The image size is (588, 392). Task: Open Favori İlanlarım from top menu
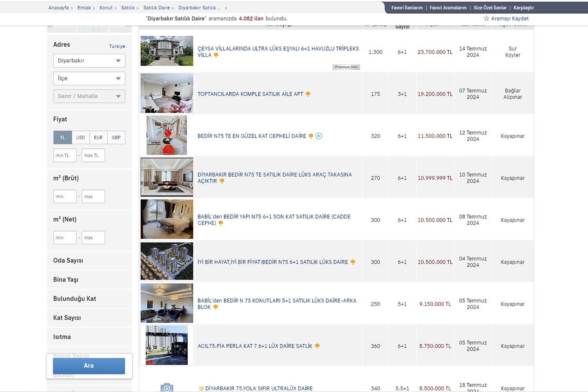407,8
